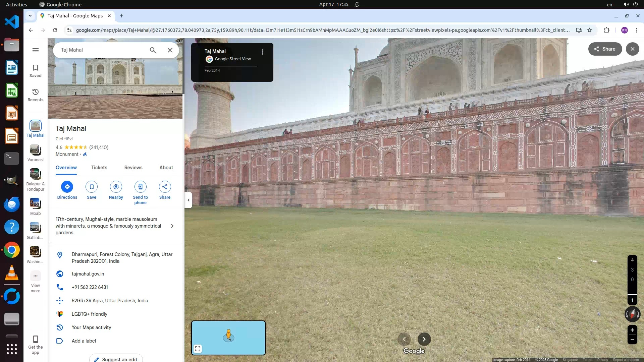Image resolution: width=644 pixels, height=362 pixels.
Task: Click the Street View compass icon
Action: [632, 314]
